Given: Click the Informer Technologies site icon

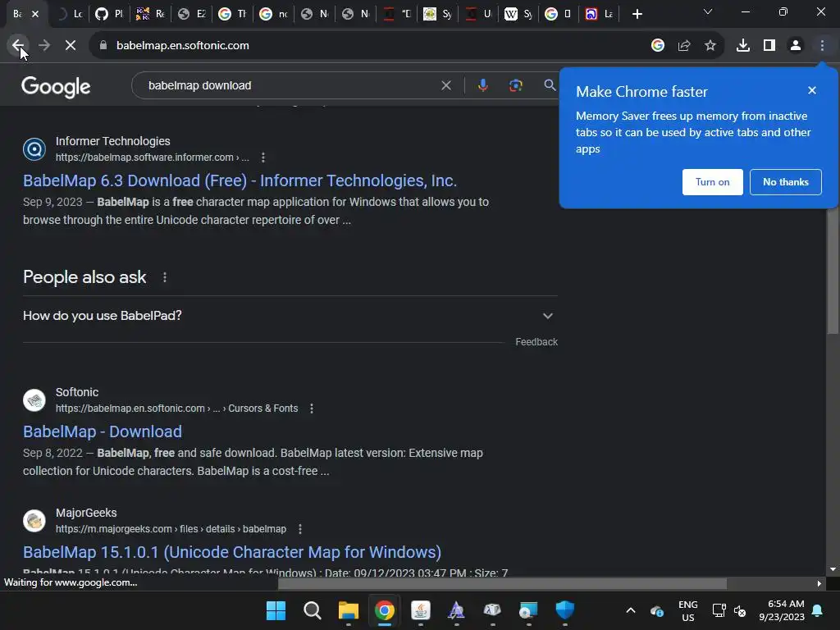Looking at the screenshot, I should [34, 149].
